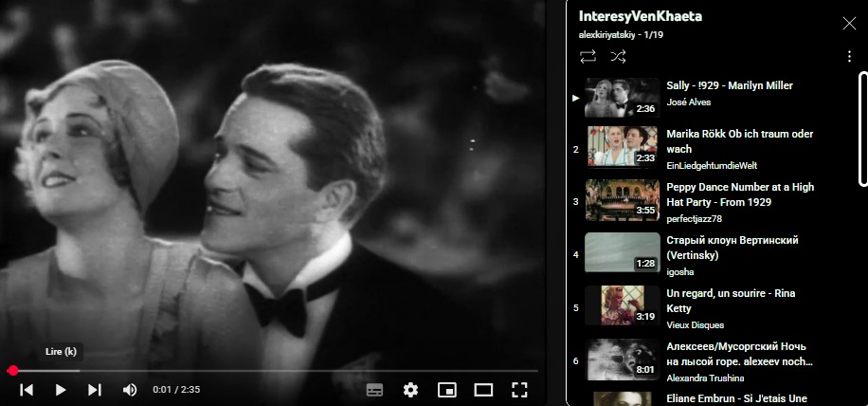Open alexkiriyatskiy channel link
Image resolution: width=868 pixels, height=406 pixels.
point(607,34)
